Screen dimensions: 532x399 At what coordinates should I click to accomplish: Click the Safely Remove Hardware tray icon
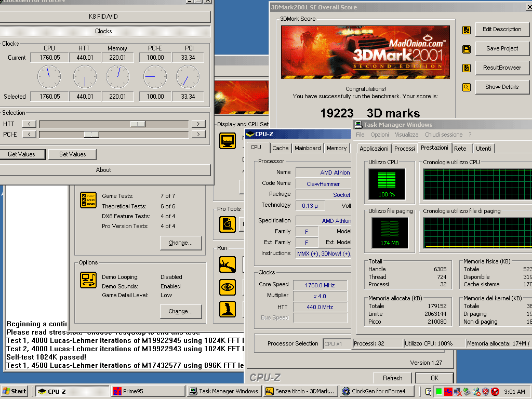(x=467, y=392)
